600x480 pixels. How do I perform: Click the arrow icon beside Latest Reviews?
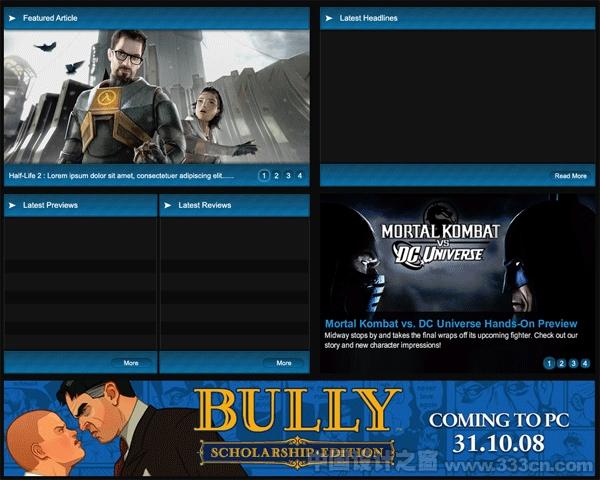tap(168, 205)
